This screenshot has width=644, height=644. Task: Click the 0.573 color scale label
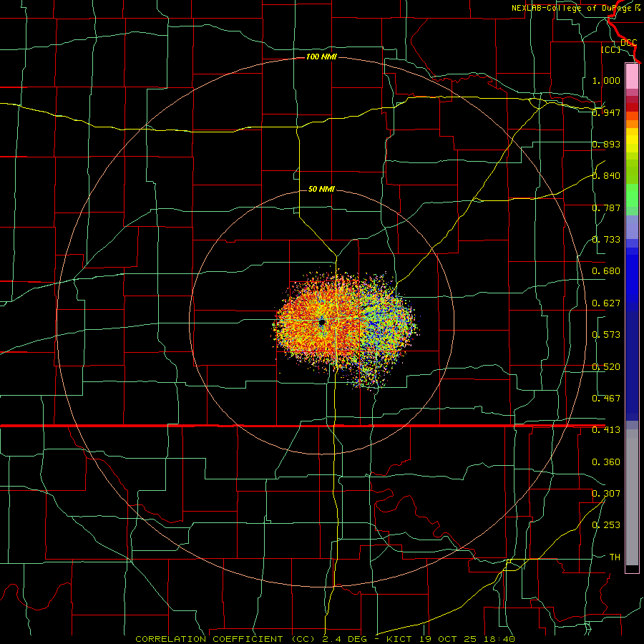click(606, 334)
